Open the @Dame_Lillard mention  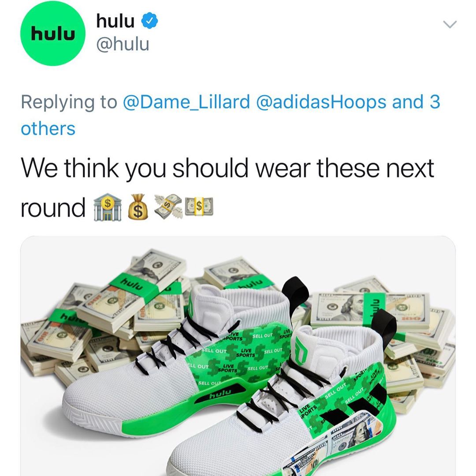(x=186, y=102)
